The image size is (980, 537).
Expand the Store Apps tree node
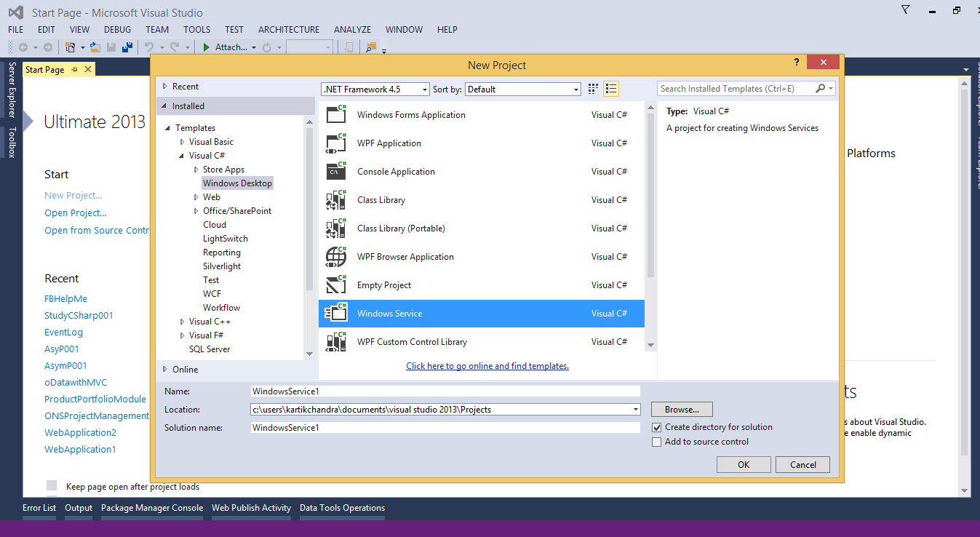pos(196,170)
